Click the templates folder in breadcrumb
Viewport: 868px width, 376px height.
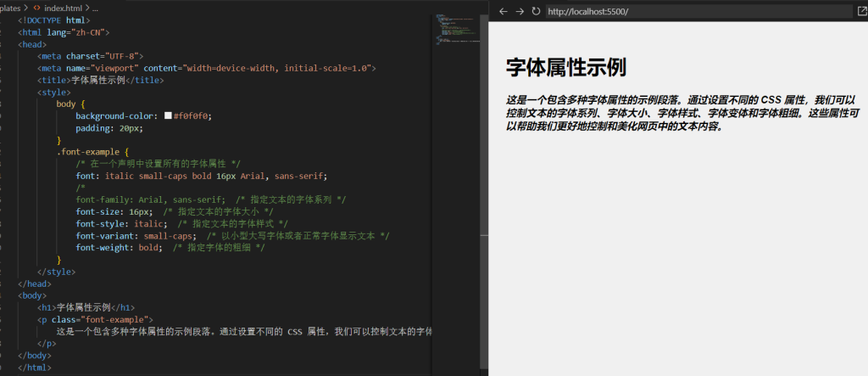point(10,7)
